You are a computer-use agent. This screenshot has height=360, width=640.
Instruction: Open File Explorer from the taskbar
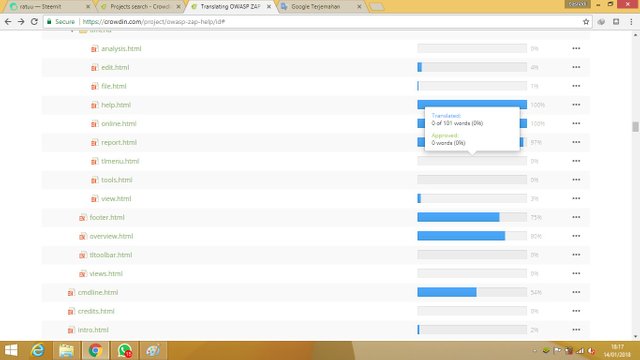coord(66,351)
